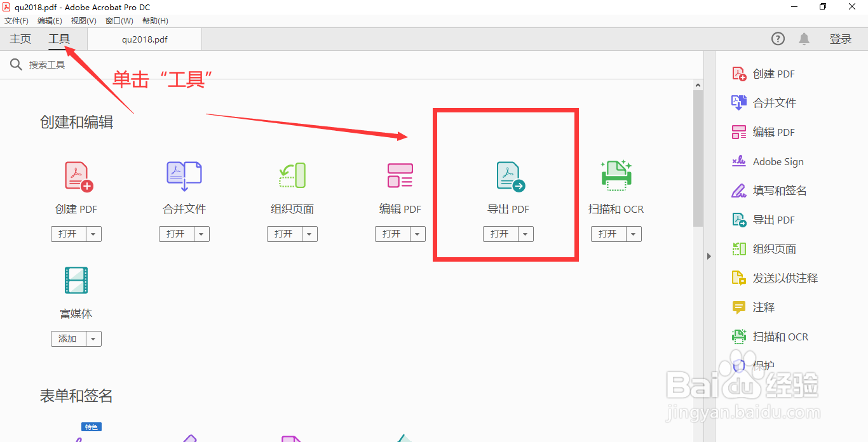Click the Create PDF tool icon
The width and height of the screenshot is (868, 442).
[79, 177]
